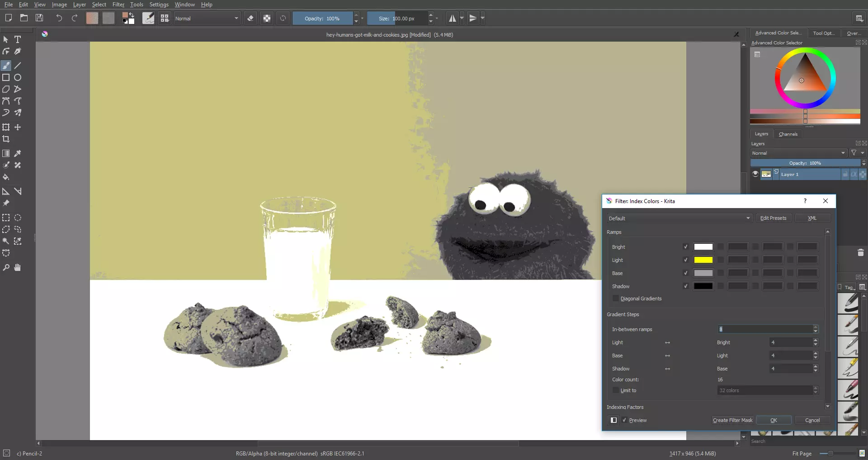This screenshot has height=460, width=868.
Task: Click the black Shadow ramp color
Action: [x=703, y=286]
